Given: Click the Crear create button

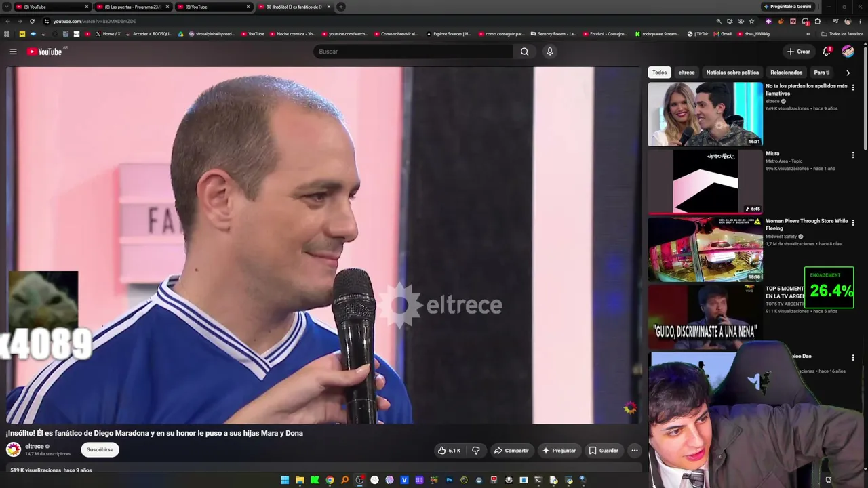Looking at the screenshot, I should click(798, 52).
